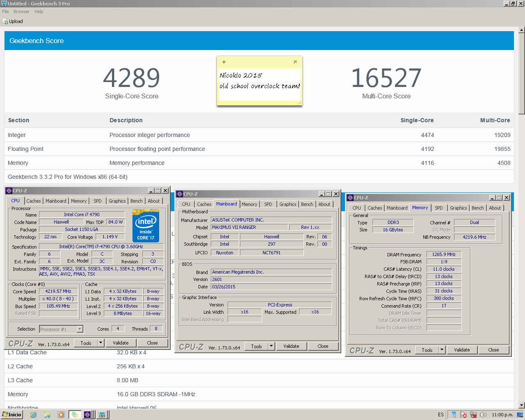Open the Tools dropdown arrow in the Memory window
Screen dimensions: 525x420
click(442, 350)
